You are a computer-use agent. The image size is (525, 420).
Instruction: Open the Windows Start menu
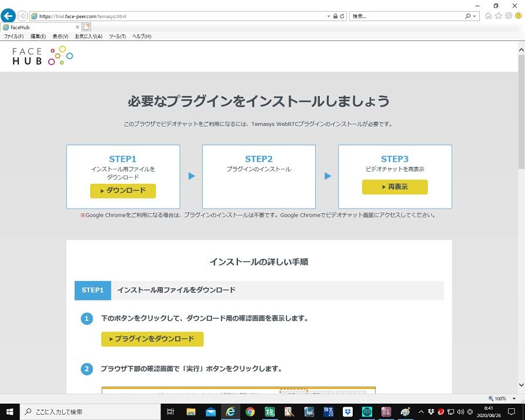click(x=10, y=412)
